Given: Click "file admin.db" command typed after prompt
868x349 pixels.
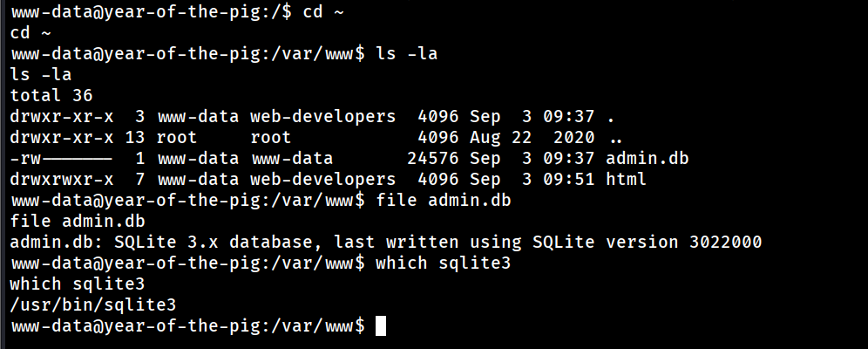Looking at the screenshot, I should [443, 201].
